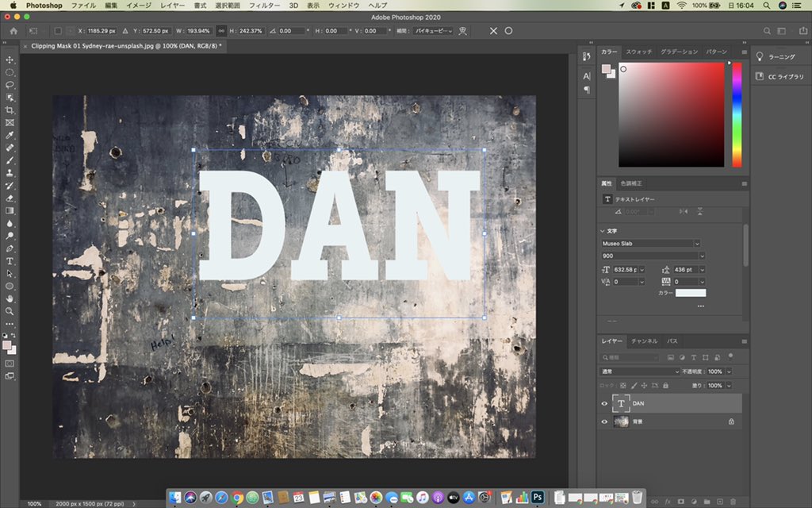
Task: Change the screen mode
Action: pos(10,376)
